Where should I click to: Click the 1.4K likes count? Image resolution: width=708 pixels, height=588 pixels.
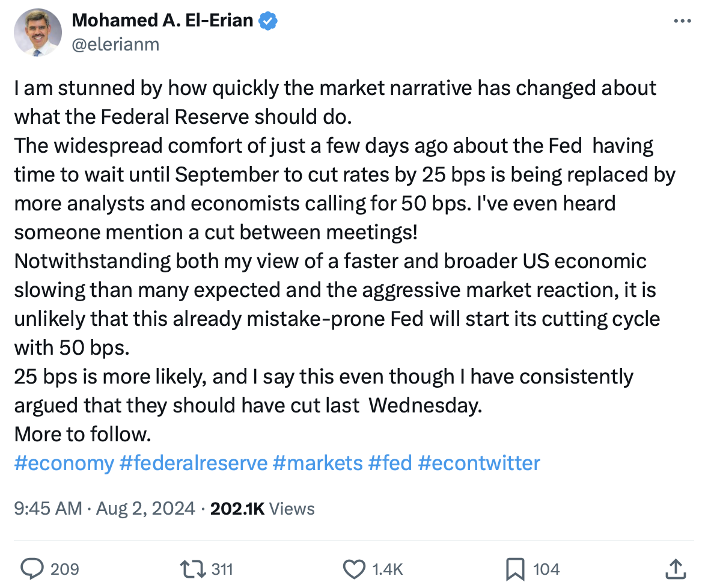(x=388, y=569)
